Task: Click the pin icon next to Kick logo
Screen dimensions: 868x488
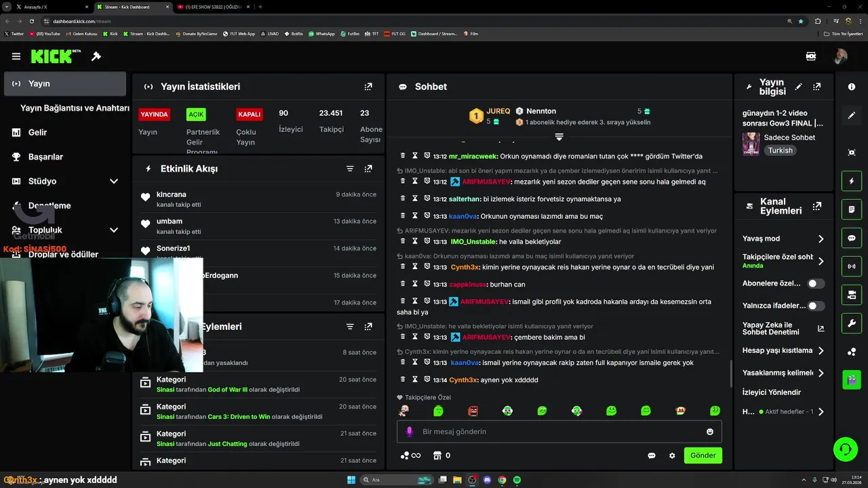Action: [96, 56]
